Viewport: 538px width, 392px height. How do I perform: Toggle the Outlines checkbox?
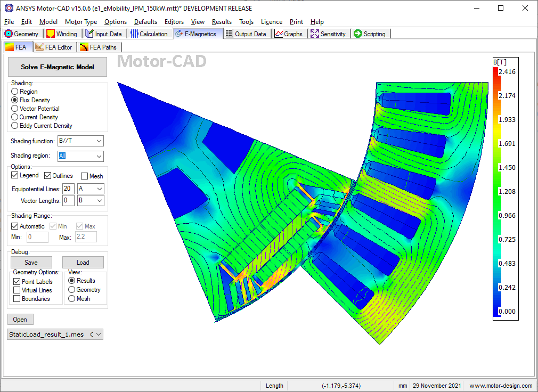point(47,176)
